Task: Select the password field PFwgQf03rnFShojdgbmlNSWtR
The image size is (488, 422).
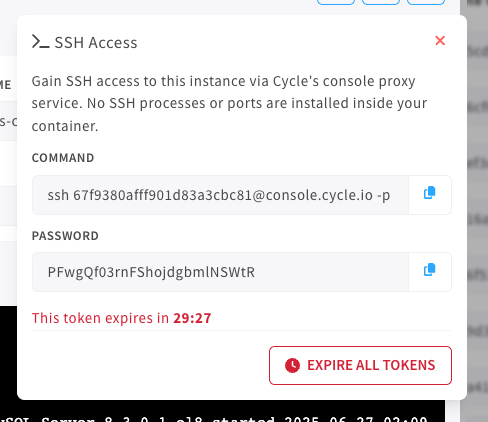Action: pos(220,272)
